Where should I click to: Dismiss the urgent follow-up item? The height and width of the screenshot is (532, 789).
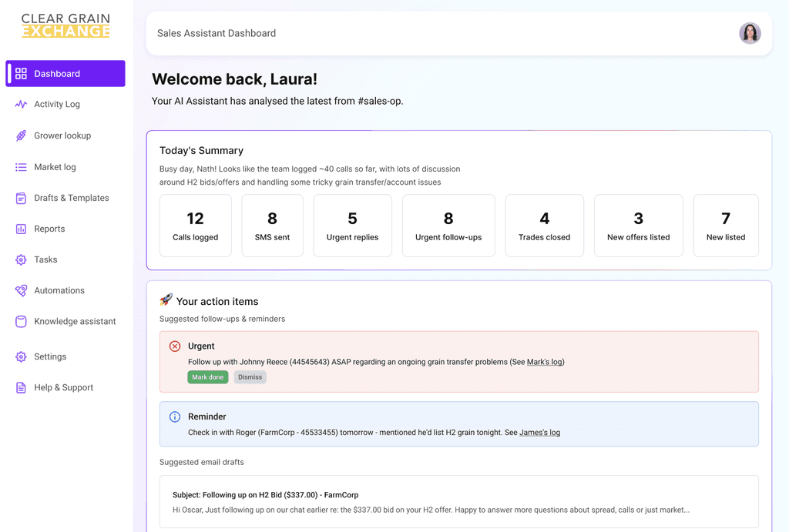pos(250,377)
